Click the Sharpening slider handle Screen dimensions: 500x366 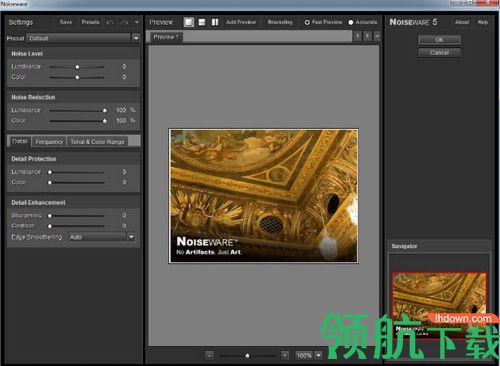click(x=50, y=216)
